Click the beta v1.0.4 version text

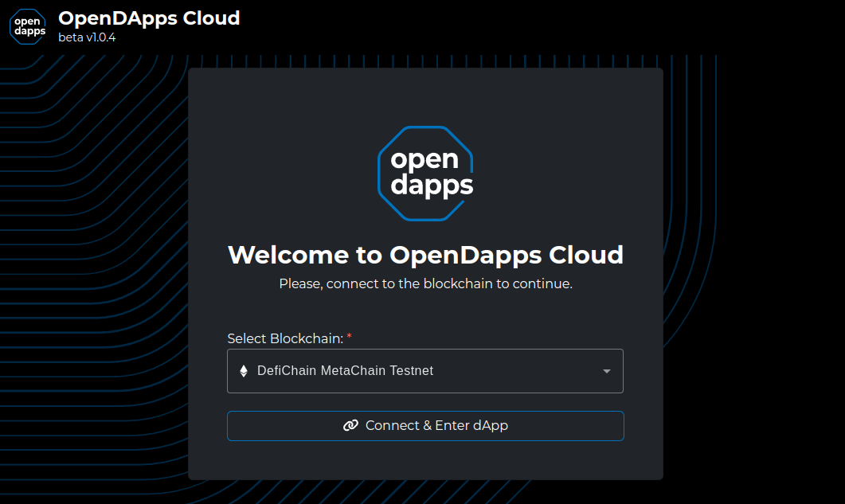(87, 37)
